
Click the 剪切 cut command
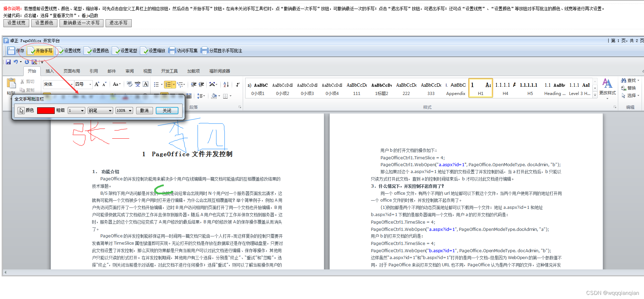(28, 82)
